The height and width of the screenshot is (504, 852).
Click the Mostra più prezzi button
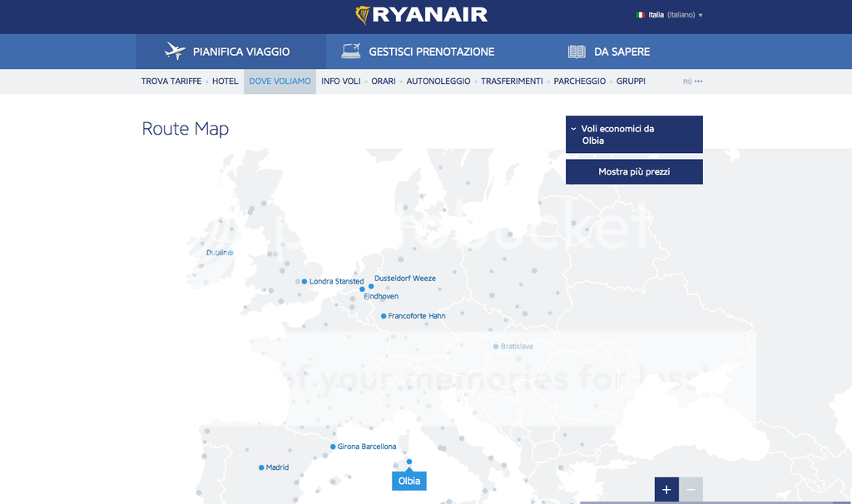click(x=634, y=171)
